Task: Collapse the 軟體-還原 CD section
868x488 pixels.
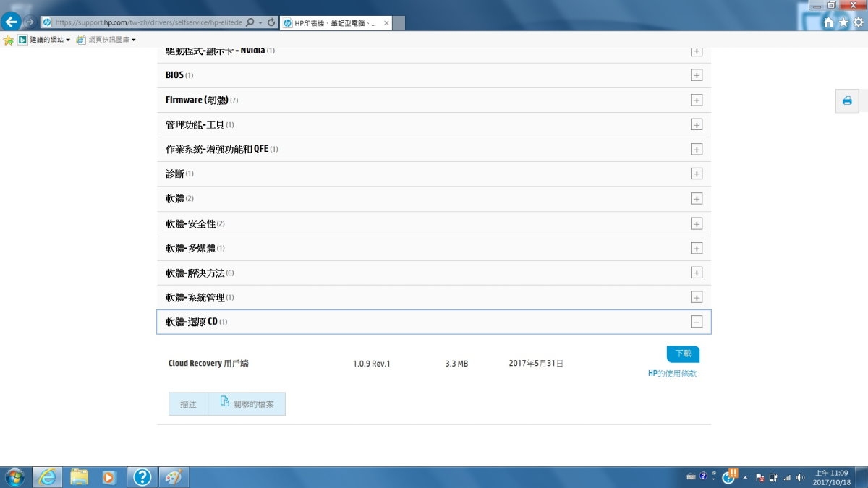Action: pos(697,322)
